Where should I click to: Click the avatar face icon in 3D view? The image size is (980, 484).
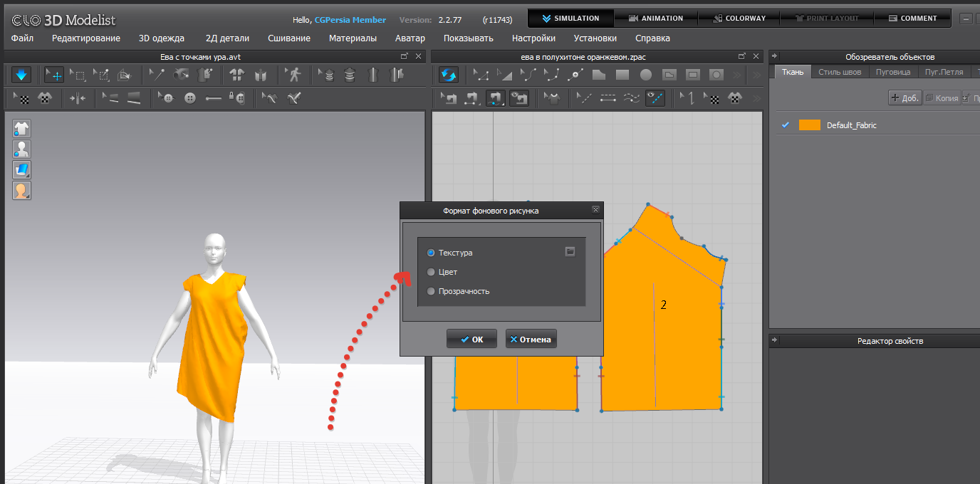point(21,190)
